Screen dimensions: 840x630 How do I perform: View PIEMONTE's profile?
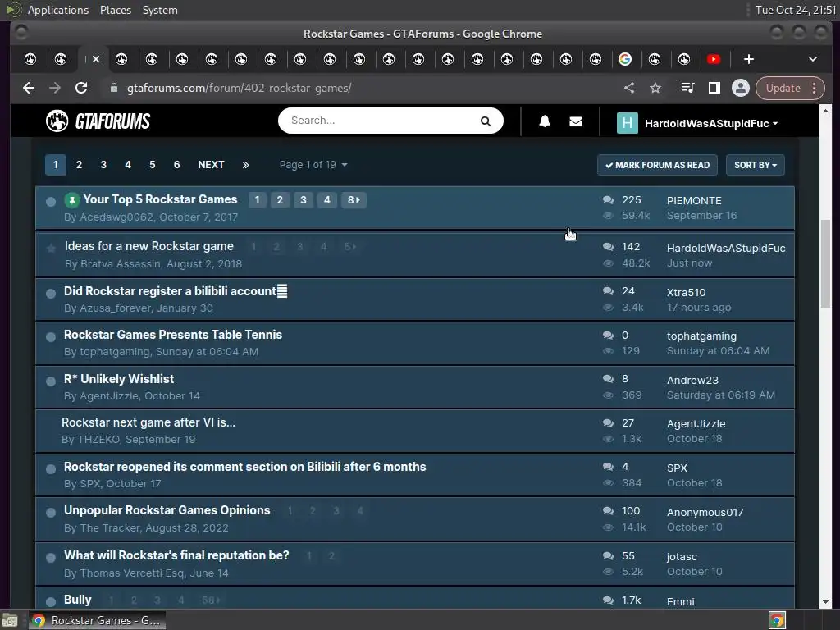click(694, 200)
